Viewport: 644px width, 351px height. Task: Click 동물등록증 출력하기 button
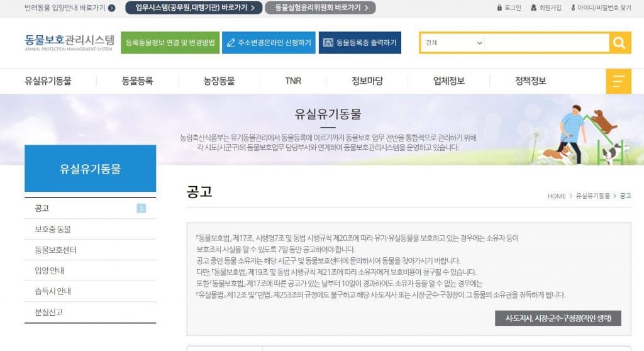360,43
